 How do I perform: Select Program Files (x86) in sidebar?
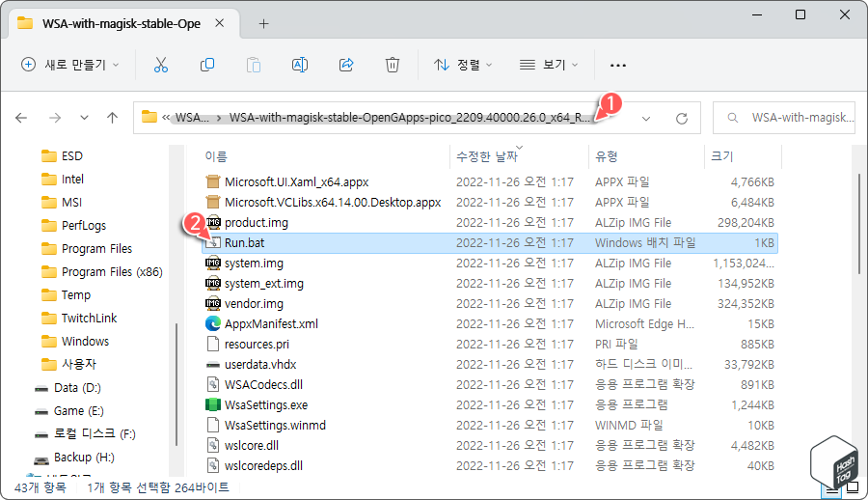(x=102, y=272)
